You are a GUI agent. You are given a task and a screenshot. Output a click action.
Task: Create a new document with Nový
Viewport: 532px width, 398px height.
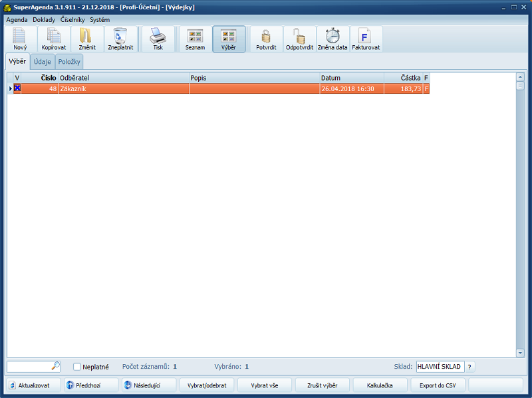pos(20,39)
